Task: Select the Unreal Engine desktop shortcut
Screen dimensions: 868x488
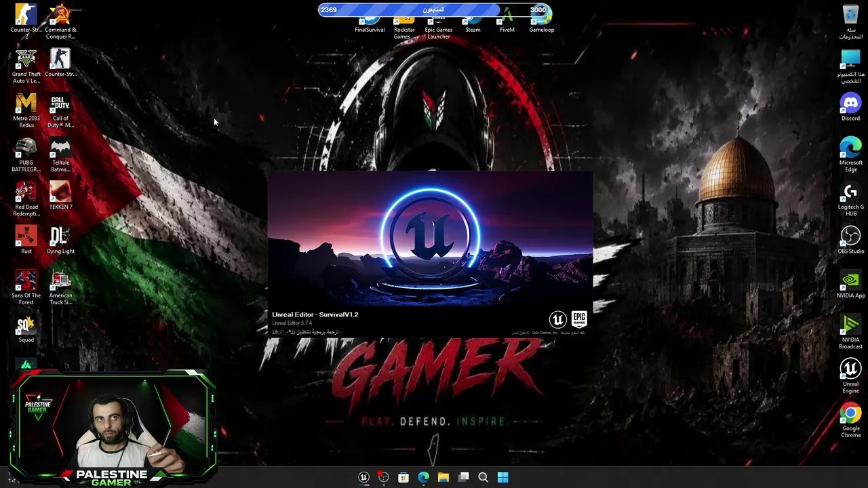Action: tap(850, 375)
